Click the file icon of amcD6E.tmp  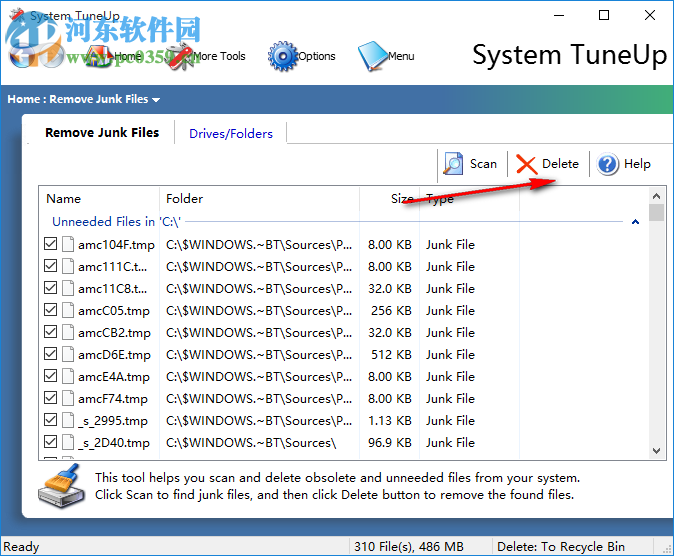pos(68,354)
